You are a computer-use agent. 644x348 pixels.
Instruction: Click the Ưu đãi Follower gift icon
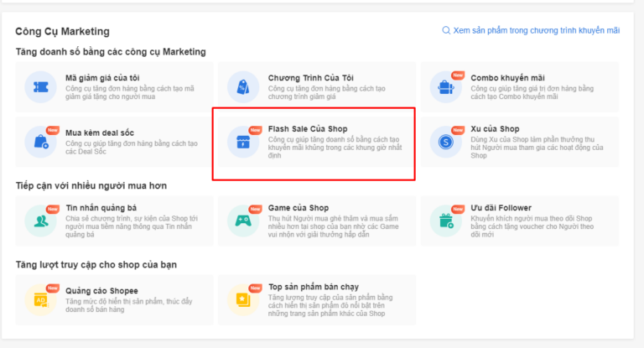coord(445,221)
